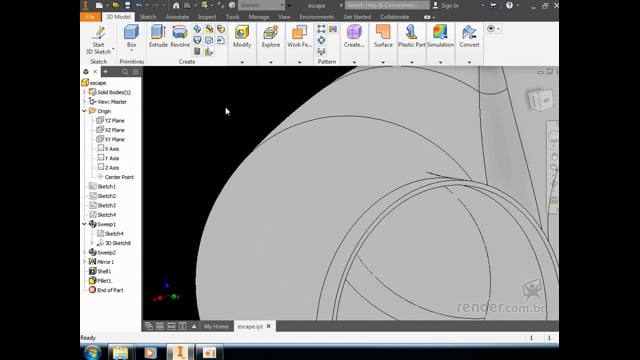Collapse the Origin folder node
The height and width of the screenshot is (360, 640).
pyautogui.click(x=84, y=111)
